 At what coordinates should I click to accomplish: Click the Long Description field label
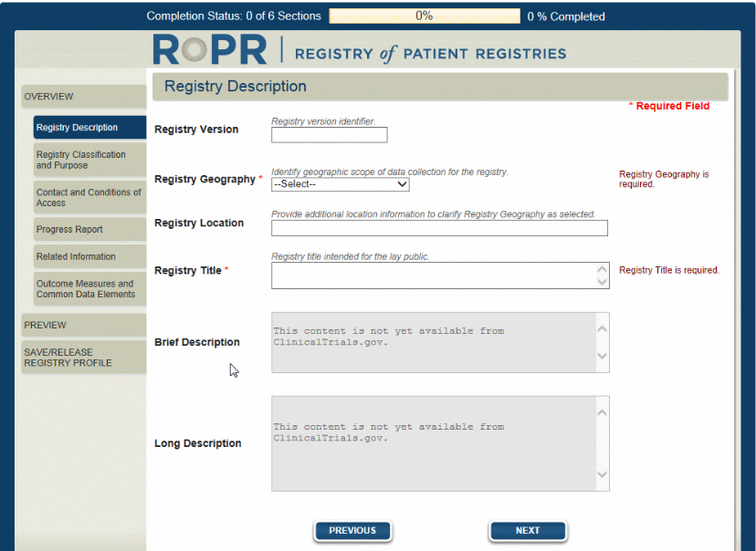click(198, 443)
